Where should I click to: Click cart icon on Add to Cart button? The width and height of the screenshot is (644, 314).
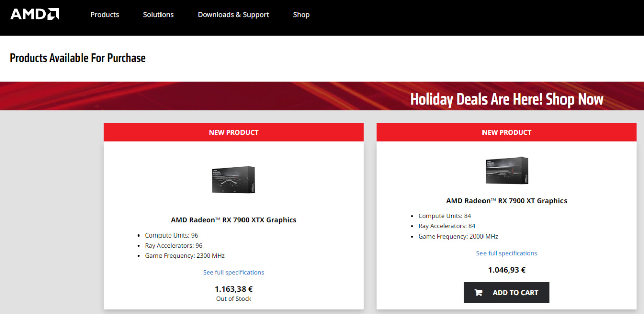(x=478, y=292)
